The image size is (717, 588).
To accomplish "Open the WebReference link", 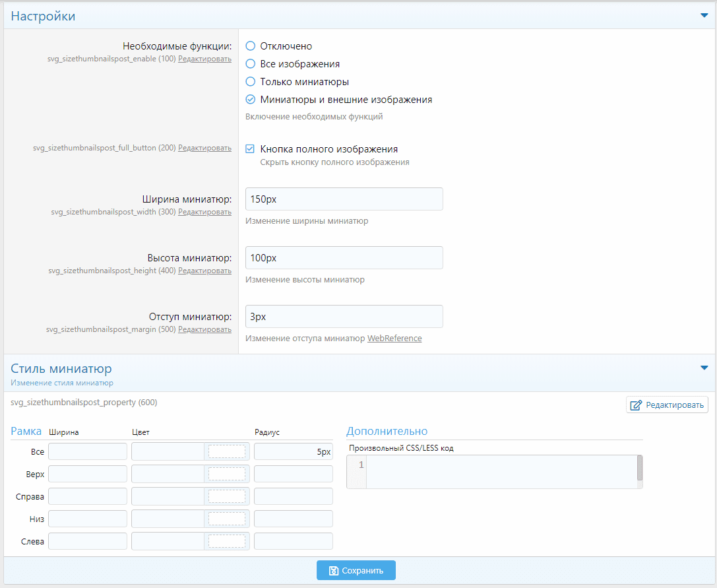I will point(394,339).
